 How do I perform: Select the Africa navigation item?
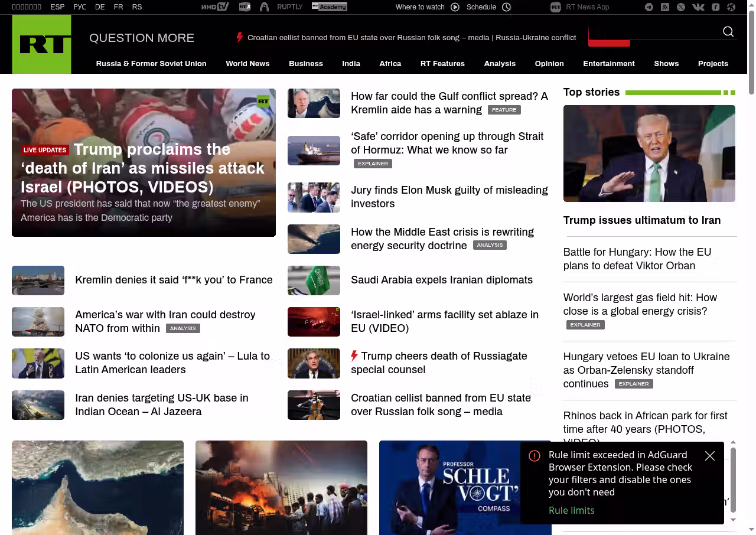click(x=390, y=64)
